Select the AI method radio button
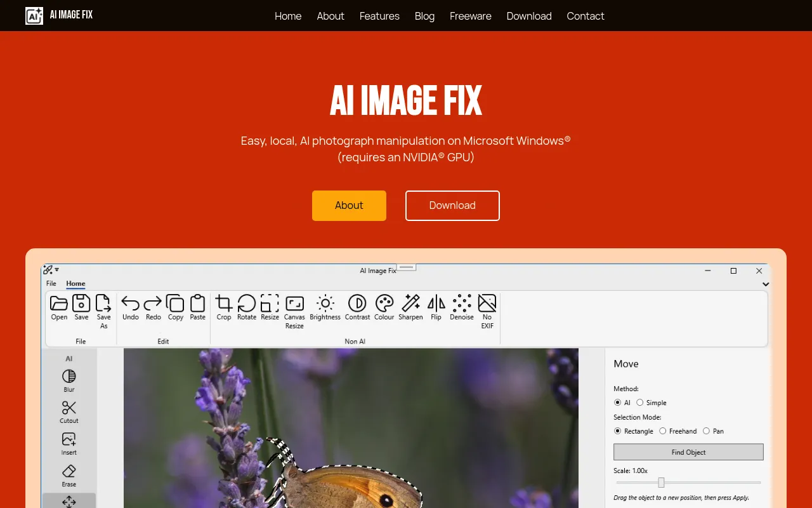Viewport: 812px width, 508px height. click(617, 403)
